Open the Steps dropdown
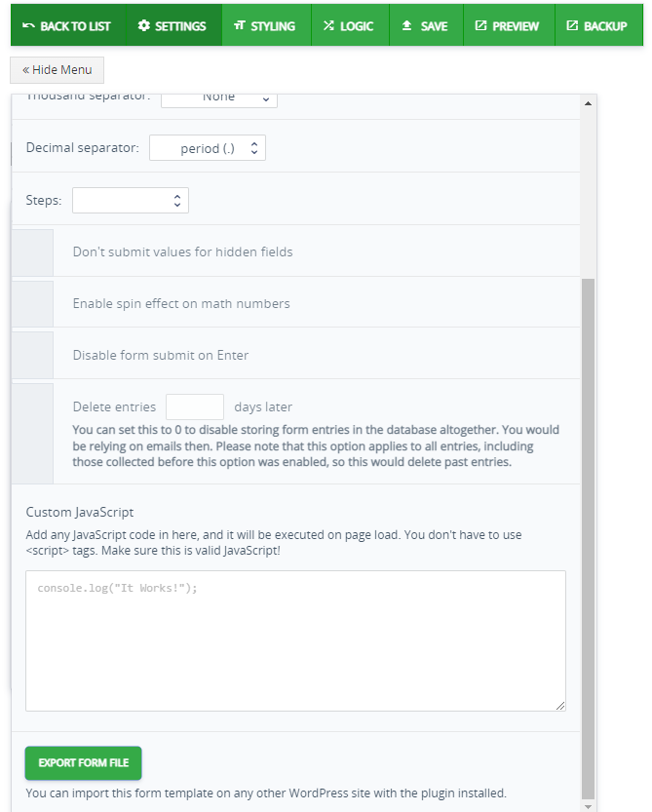This screenshot has height=812, width=652. click(131, 201)
